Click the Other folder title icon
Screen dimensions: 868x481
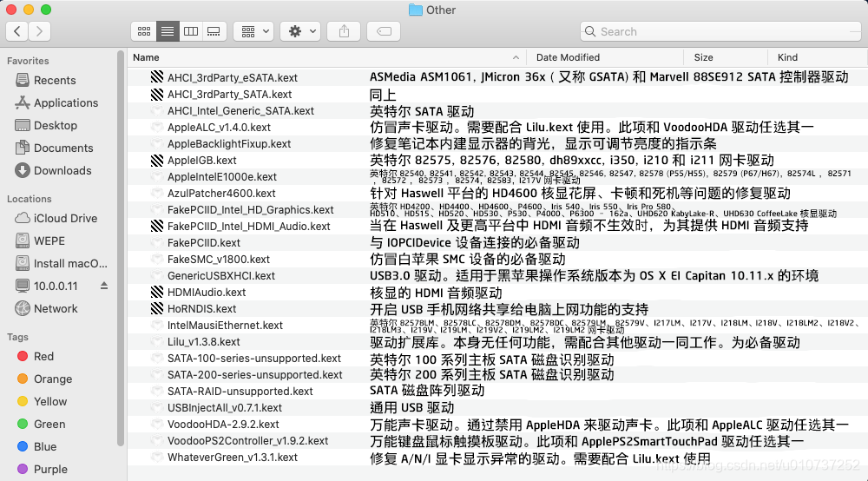(x=415, y=10)
